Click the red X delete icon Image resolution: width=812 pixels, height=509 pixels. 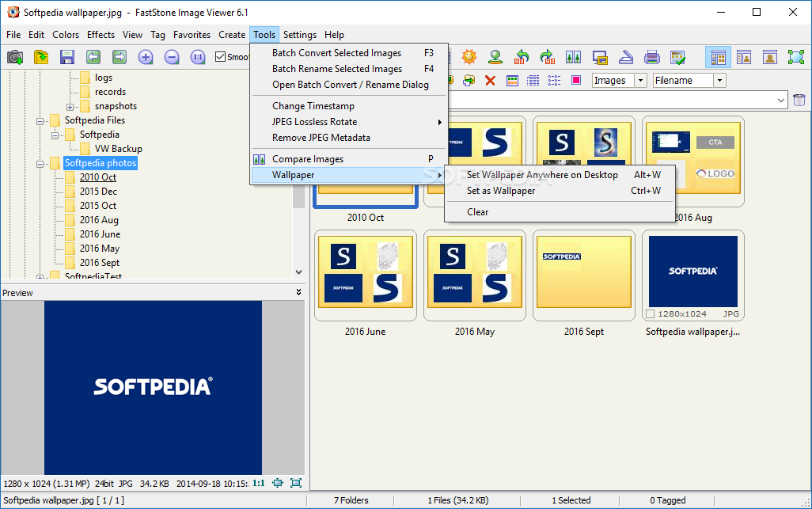click(x=490, y=80)
